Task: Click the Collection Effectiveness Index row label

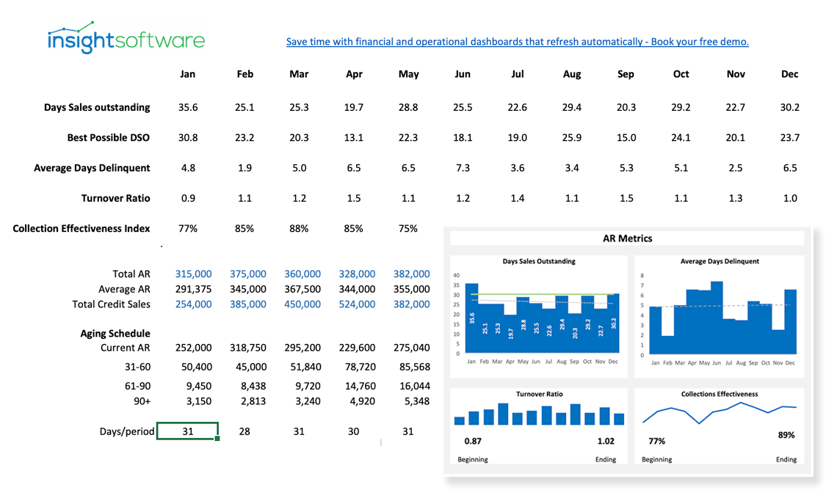Action: point(81,228)
